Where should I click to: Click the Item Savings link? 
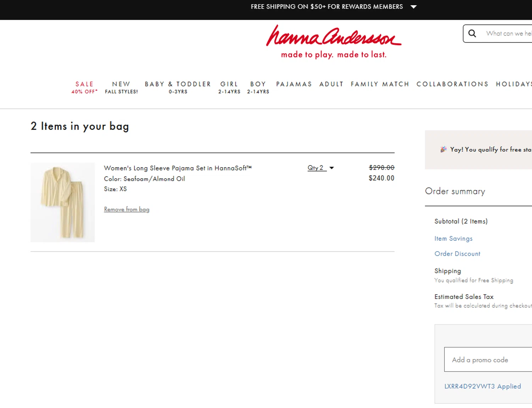(x=454, y=239)
